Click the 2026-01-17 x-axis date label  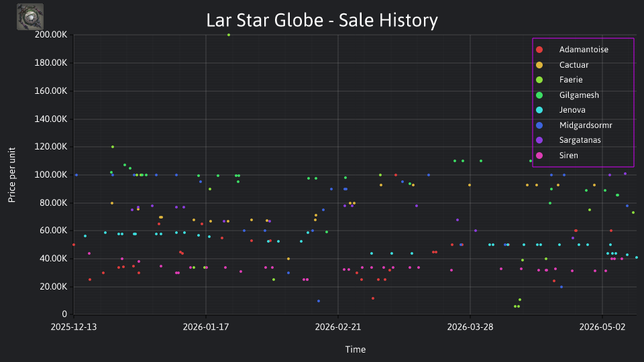pyautogui.click(x=206, y=327)
